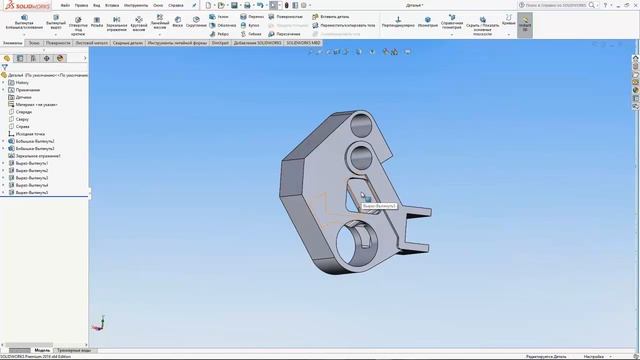Open the Вид menu
The image size is (640, 360).
pos(96,6)
